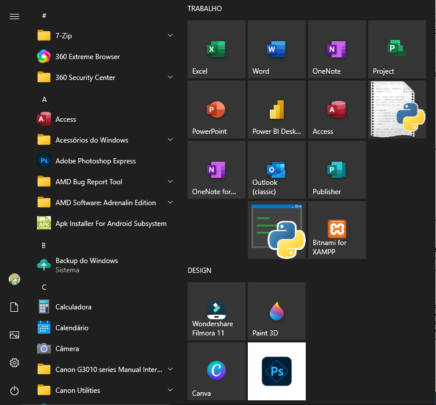Open the hamburger menu at top left
The height and width of the screenshot is (405, 436).
pyautogui.click(x=14, y=16)
